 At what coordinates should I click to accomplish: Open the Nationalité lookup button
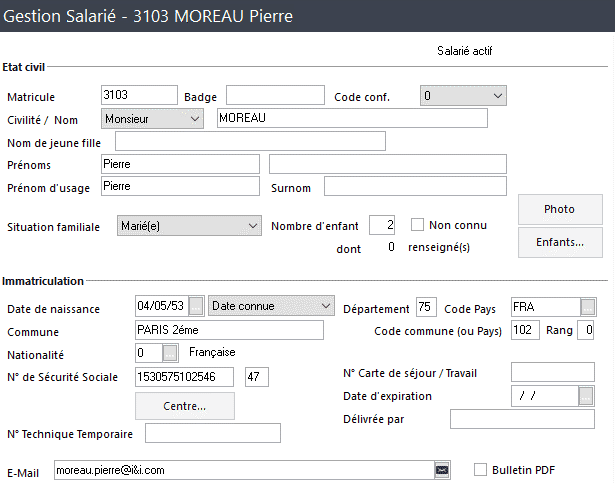pos(170,353)
